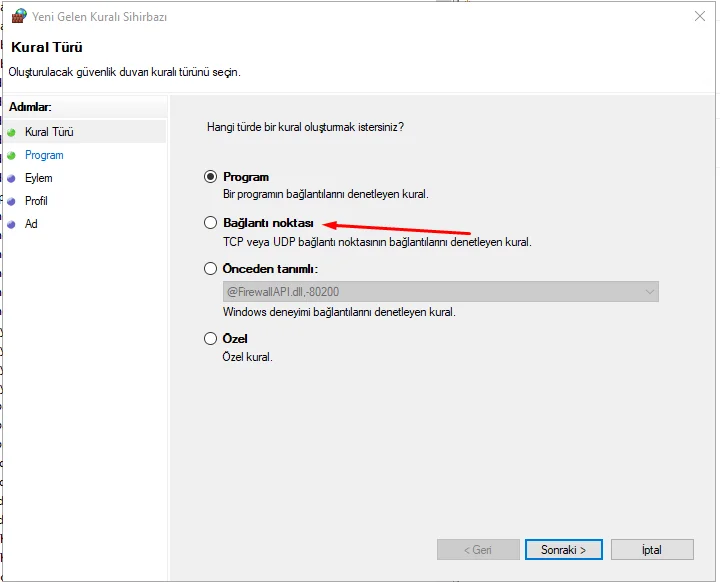Click the green bullet beside Program step
This screenshot has height=582, width=720.
coord(11,155)
